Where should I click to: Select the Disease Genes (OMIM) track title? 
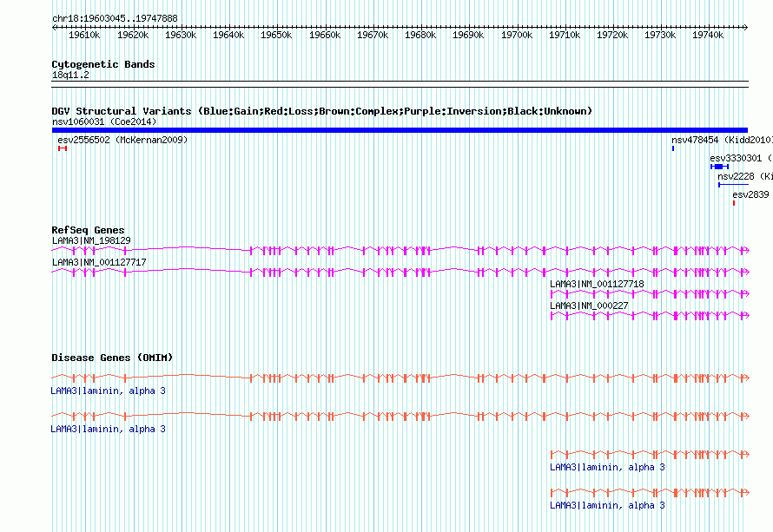tap(112, 358)
